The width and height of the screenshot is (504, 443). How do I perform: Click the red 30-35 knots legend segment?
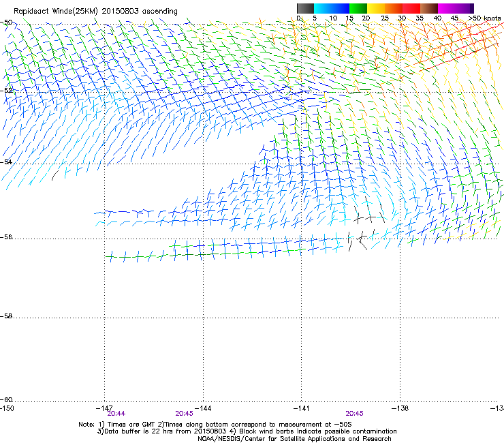coord(411,8)
